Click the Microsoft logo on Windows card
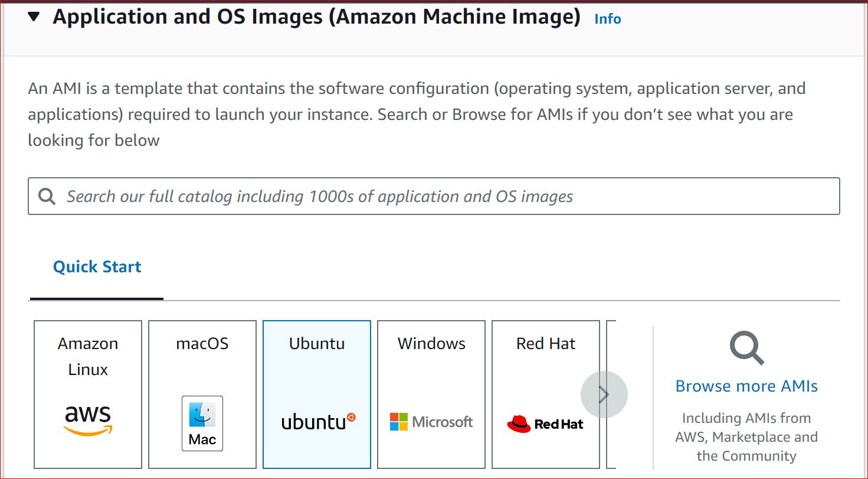 pos(430,421)
